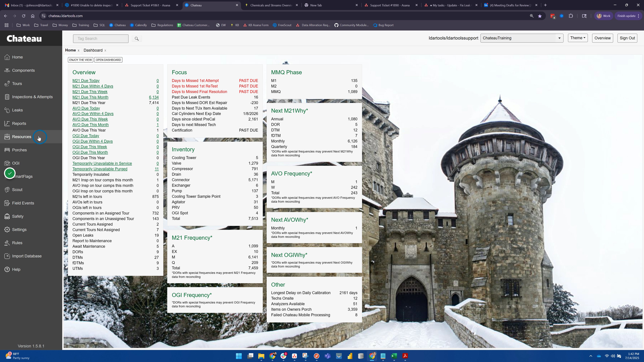
Task: Switch to the Home tab
Action: (70, 50)
